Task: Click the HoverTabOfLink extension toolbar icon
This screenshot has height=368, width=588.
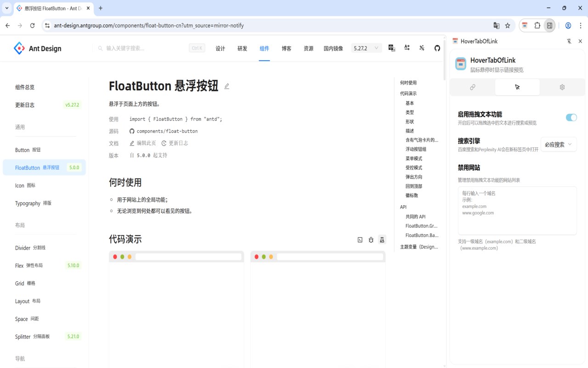Action: [x=525, y=26]
